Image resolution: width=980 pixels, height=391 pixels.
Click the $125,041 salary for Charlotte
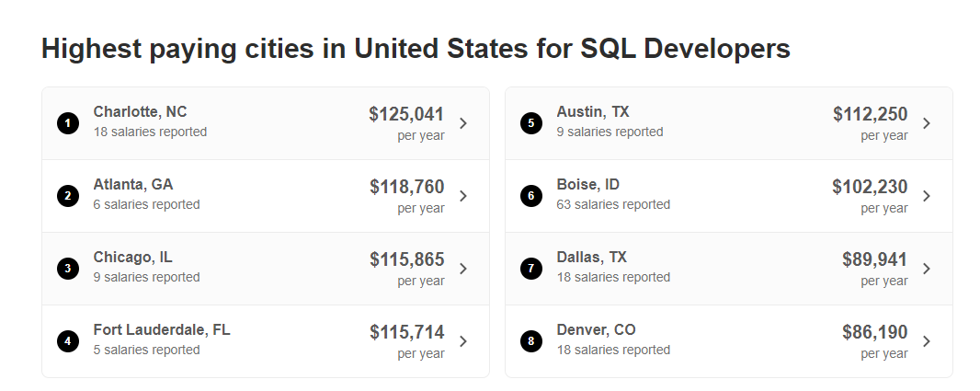coord(406,115)
